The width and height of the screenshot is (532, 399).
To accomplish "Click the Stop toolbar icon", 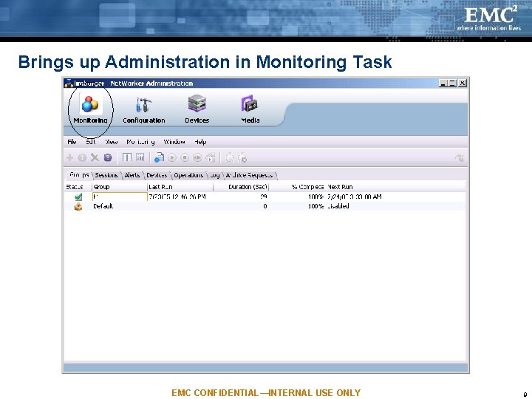I will [185, 158].
